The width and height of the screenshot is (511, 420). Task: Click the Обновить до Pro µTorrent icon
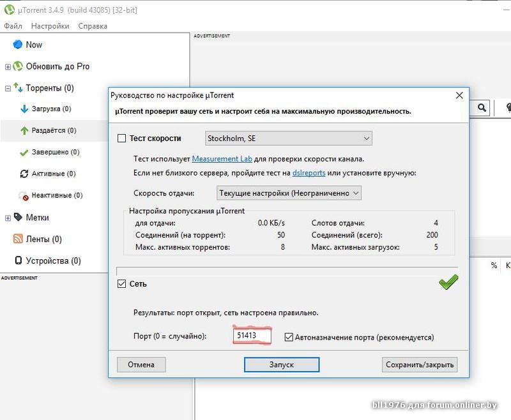pyautogui.click(x=18, y=66)
